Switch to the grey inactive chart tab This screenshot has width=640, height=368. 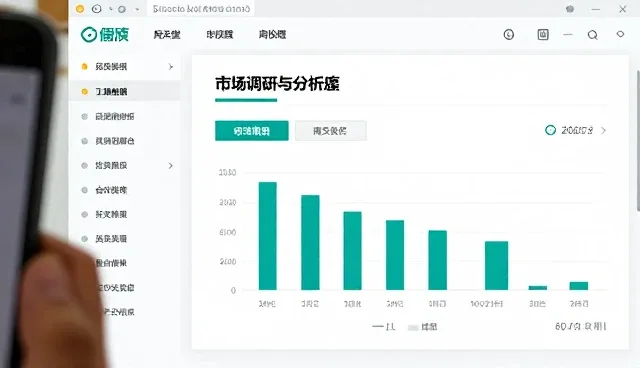click(330, 131)
